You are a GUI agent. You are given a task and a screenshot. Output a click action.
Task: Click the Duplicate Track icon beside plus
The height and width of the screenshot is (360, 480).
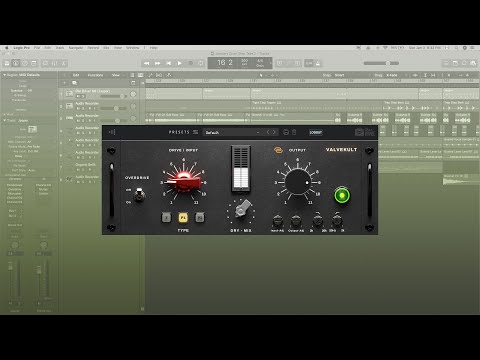74,83
